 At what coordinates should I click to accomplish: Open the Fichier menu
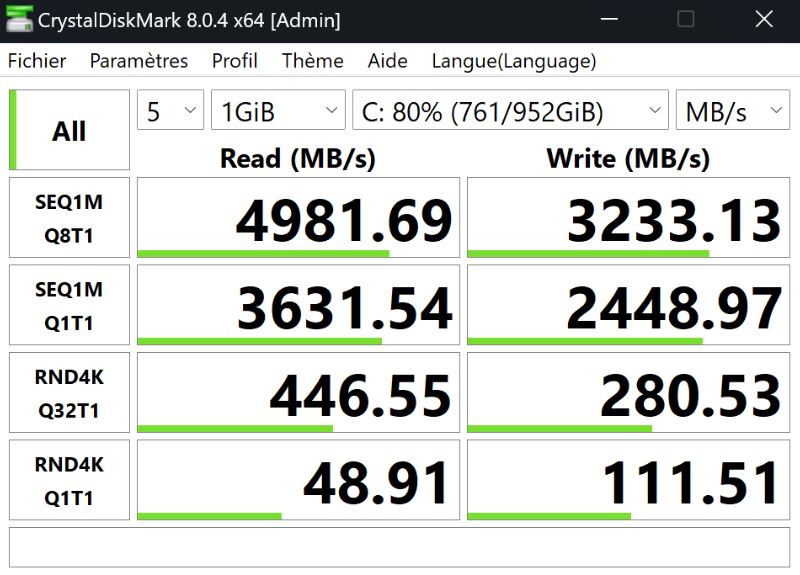coord(37,61)
